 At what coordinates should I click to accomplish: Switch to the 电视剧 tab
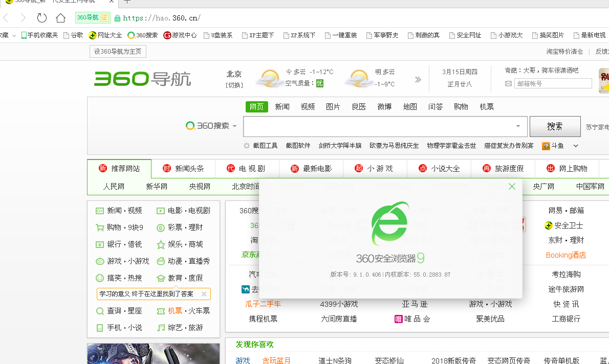click(x=247, y=169)
